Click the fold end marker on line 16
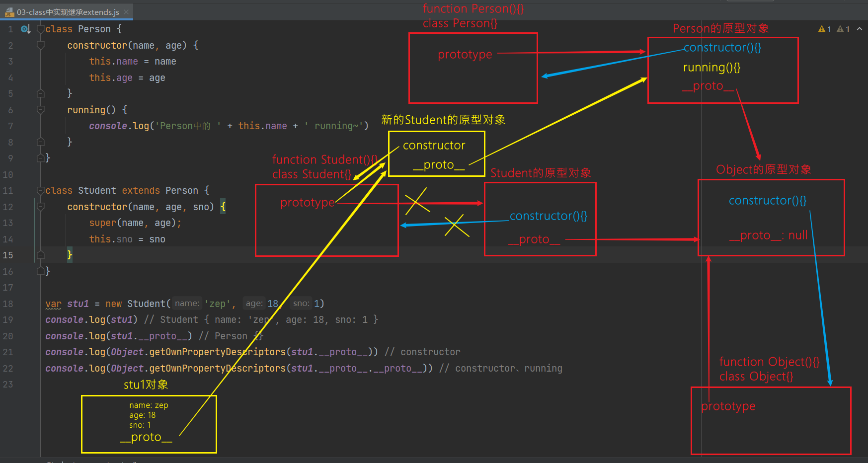The height and width of the screenshot is (463, 868). tap(41, 271)
